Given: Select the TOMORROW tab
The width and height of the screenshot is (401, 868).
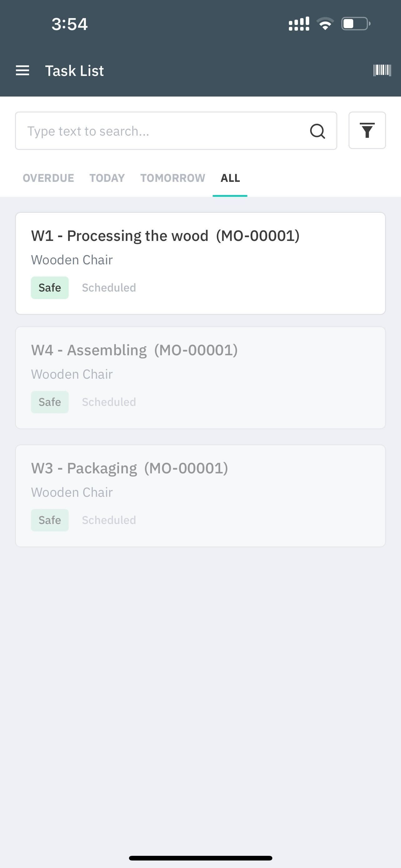Looking at the screenshot, I should [x=173, y=178].
